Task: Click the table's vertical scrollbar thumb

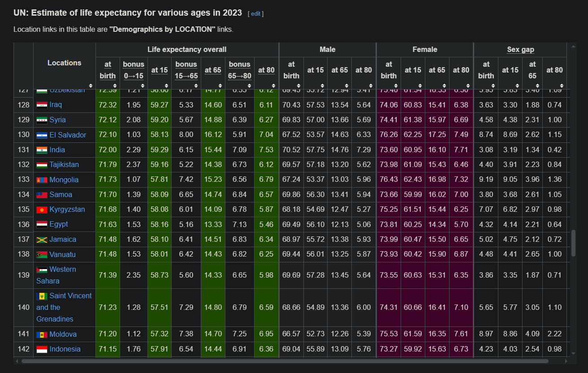Action: pyautogui.click(x=573, y=243)
